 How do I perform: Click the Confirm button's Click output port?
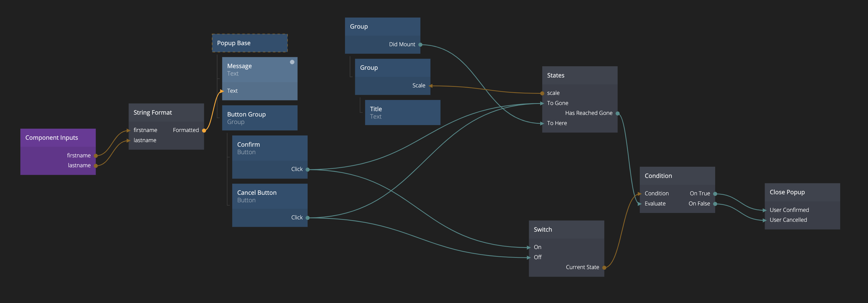click(x=307, y=169)
